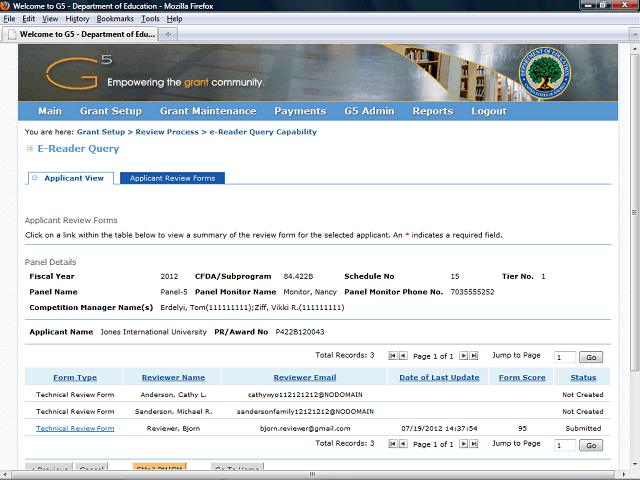The image size is (640, 480).
Task: Select the Welcome to G5 browser tab
Action: (80, 34)
